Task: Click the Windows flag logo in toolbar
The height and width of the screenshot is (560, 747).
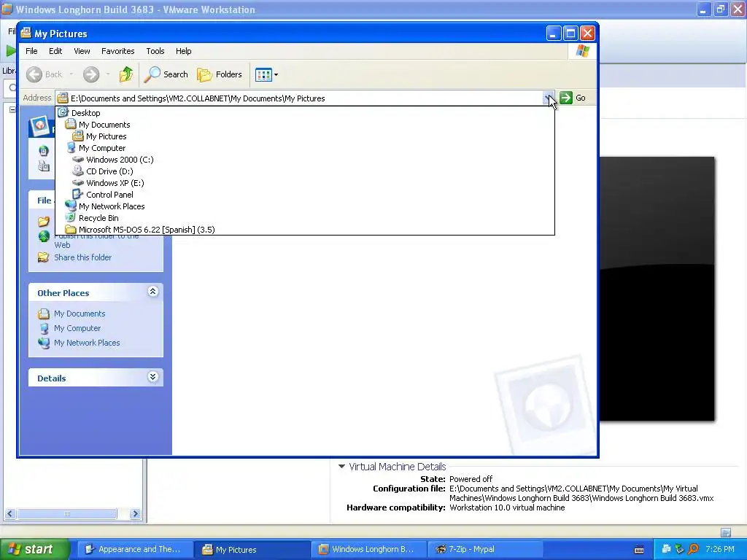Action: pyautogui.click(x=582, y=51)
